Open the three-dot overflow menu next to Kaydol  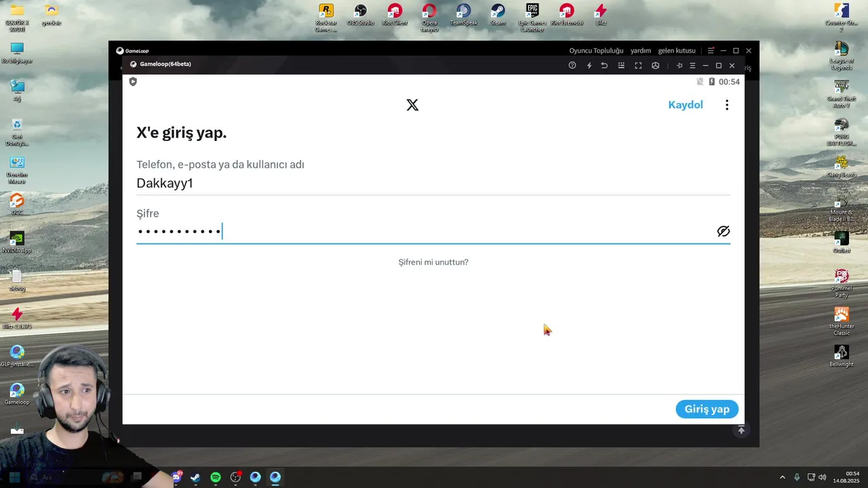point(727,105)
